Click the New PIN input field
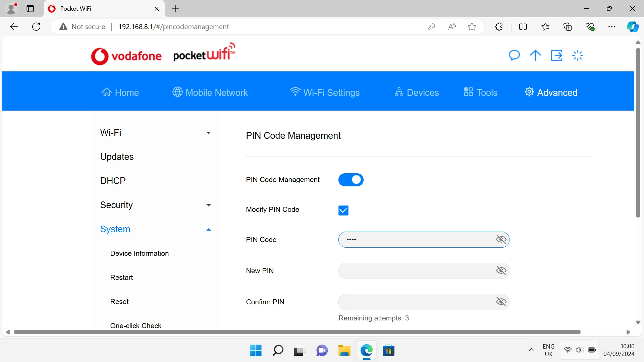Viewport: 644px width, 362px height. [415, 271]
